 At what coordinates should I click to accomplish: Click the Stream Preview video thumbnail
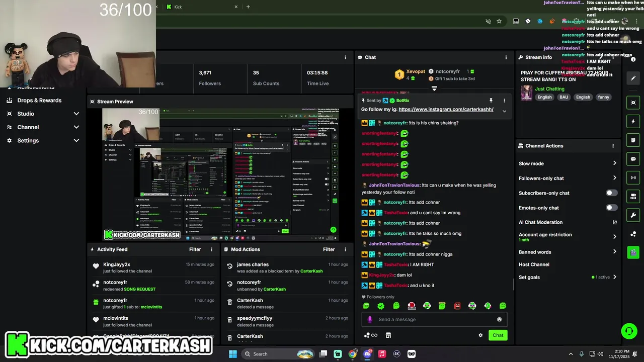tap(220, 175)
